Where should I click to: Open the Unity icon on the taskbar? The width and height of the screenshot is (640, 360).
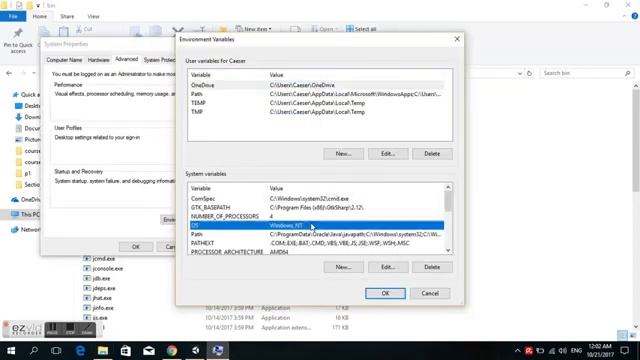(x=195, y=351)
